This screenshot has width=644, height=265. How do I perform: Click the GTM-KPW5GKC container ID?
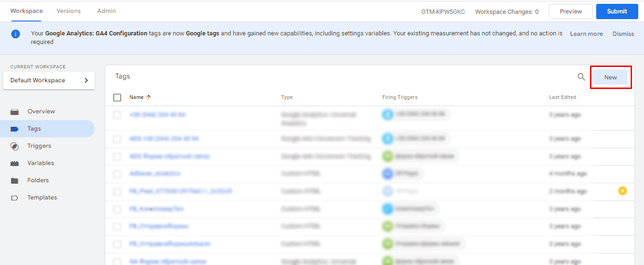point(443,12)
